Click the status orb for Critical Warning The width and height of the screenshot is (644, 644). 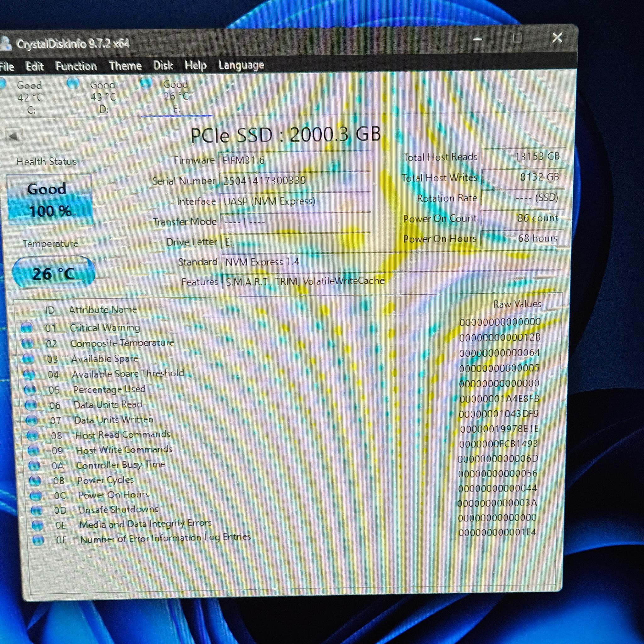27,328
